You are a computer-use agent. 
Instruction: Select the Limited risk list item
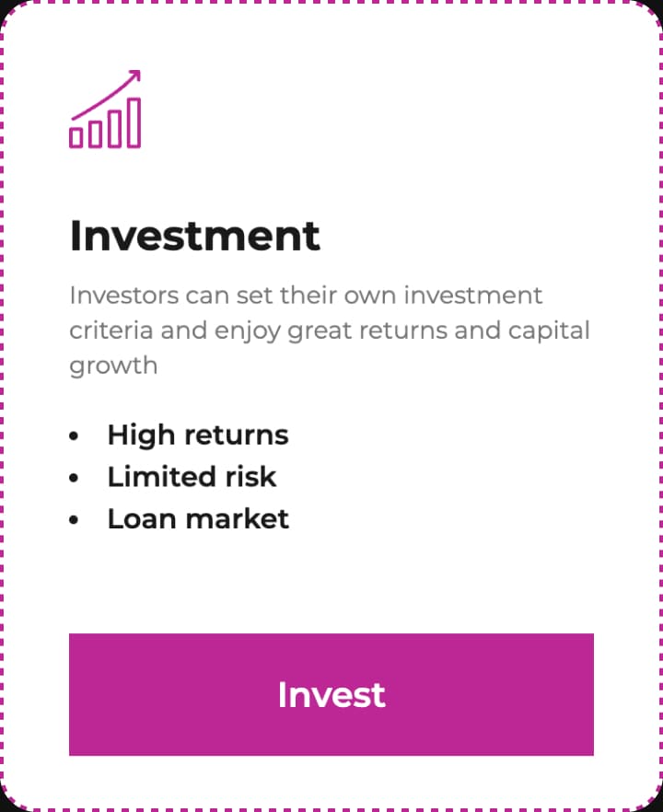pyautogui.click(x=192, y=477)
